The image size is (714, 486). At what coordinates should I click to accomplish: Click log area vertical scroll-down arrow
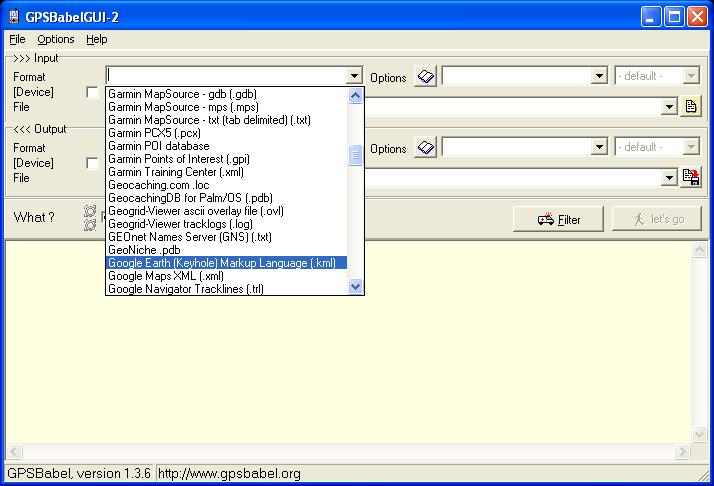(699, 434)
